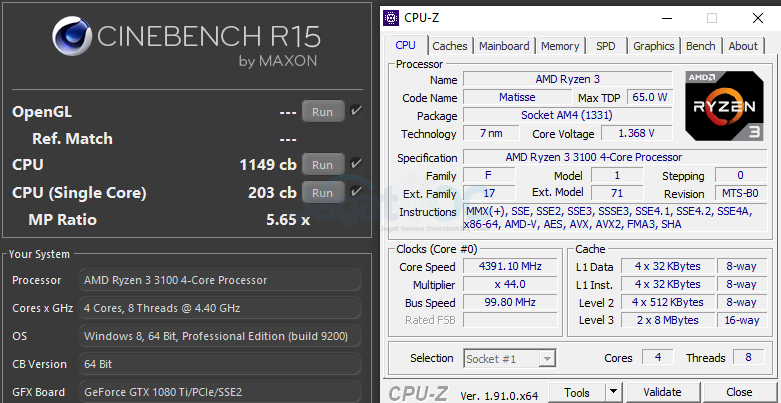Switch to the Caches tab
This screenshot has height=403, width=781.
pos(449,46)
